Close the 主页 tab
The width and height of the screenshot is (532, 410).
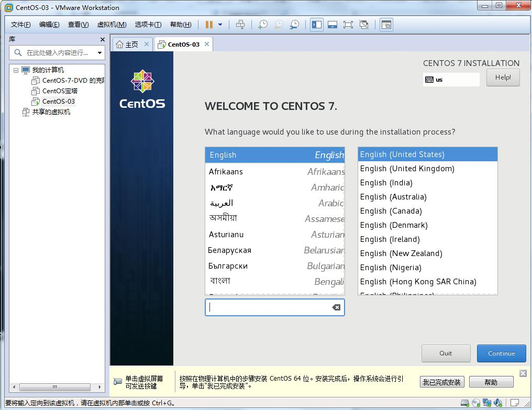(147, 44)
